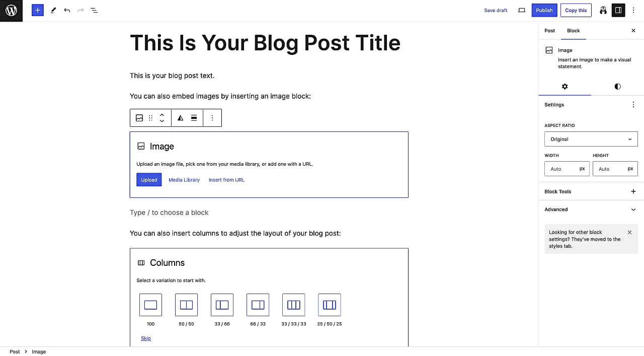
Task: Click the Publish button
Action: pos(544,10)
